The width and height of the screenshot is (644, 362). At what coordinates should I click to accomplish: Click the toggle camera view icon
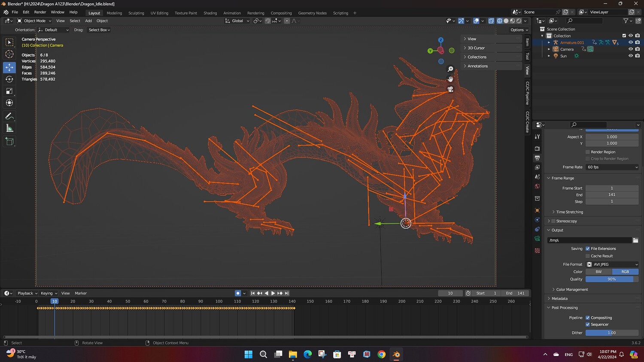click(x=450, y=89)
